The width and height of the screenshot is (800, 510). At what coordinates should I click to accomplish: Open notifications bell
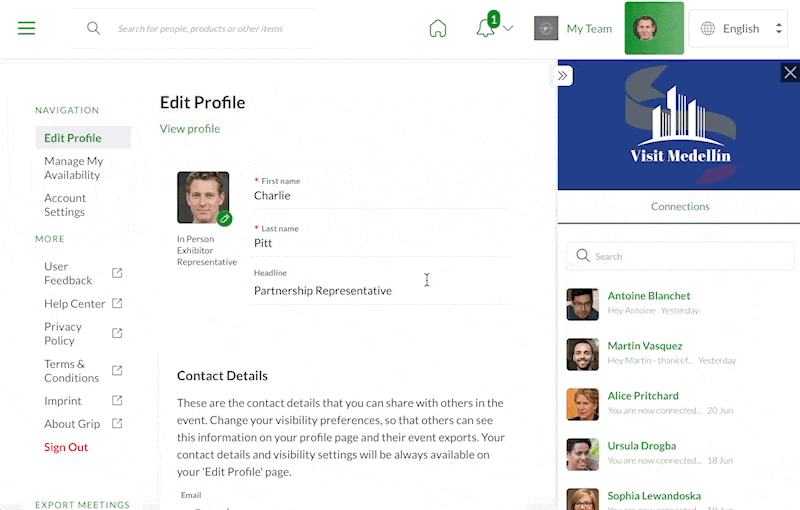click(x=485, y=28)
